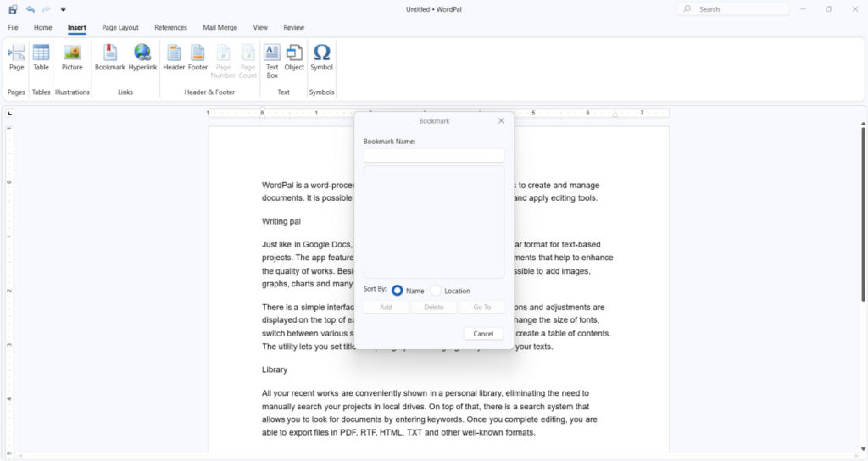Open the quick access toolbar customize arrow

click(x=63, y=9)
